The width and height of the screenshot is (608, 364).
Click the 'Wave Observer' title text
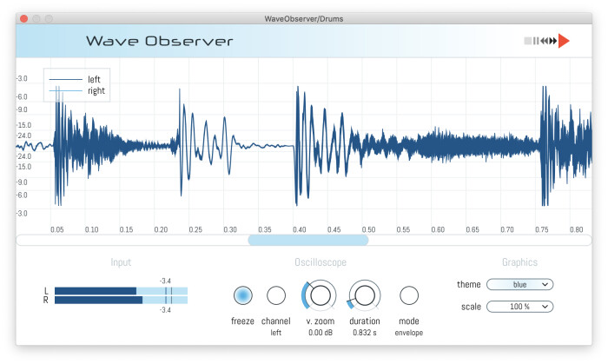[x=159, y=41]
